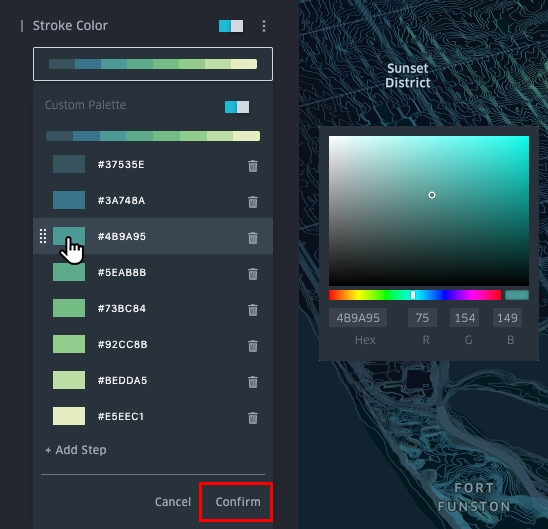Click the rainbow hue slider bar
This screenshot has width=548, height=529.
pos(415,295)
